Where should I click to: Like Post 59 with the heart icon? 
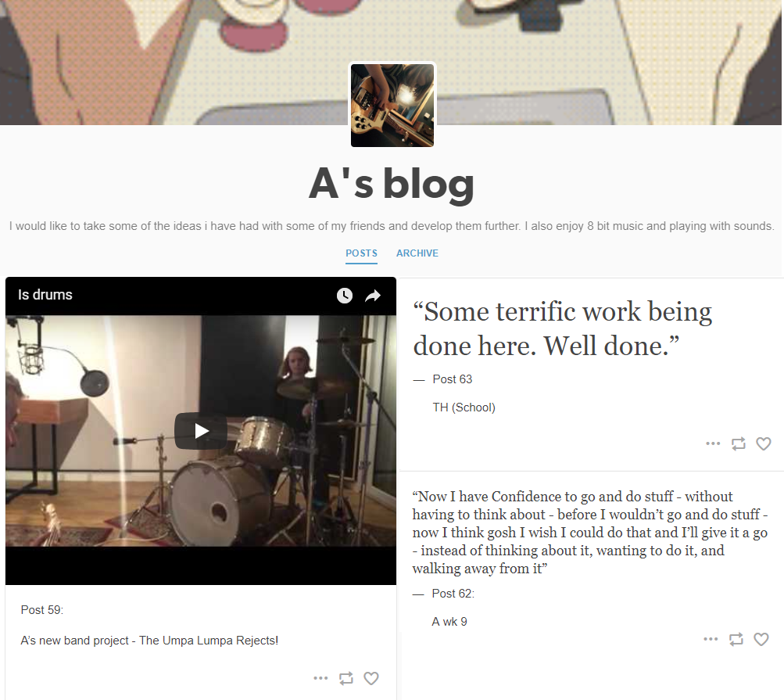click(371, 678)
